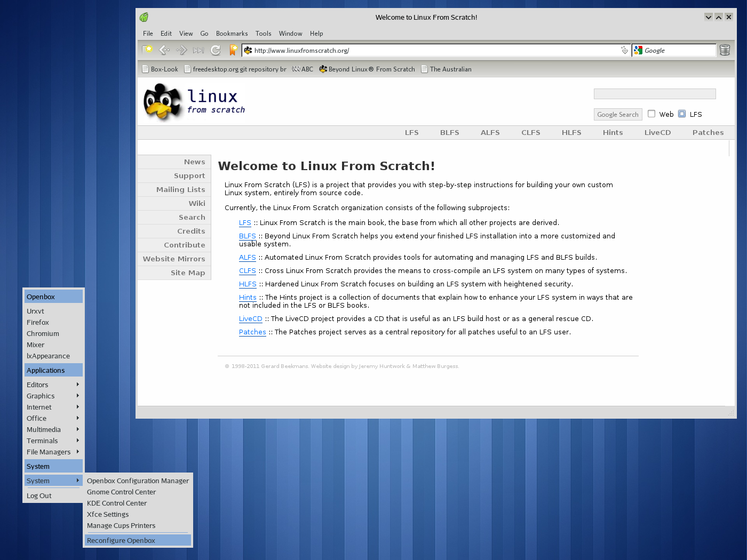Click the bookmark ribbon icon
747x560 pixels.
233,50
